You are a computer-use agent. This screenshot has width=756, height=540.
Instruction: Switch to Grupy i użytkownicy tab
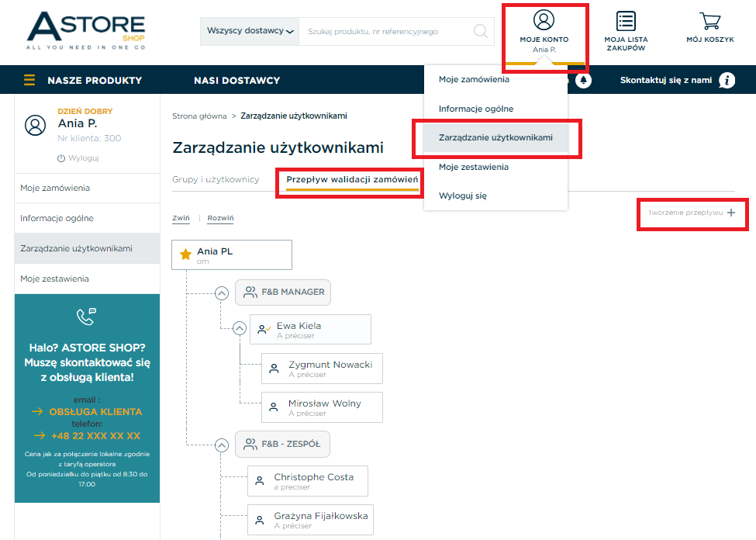pos(216,179)
